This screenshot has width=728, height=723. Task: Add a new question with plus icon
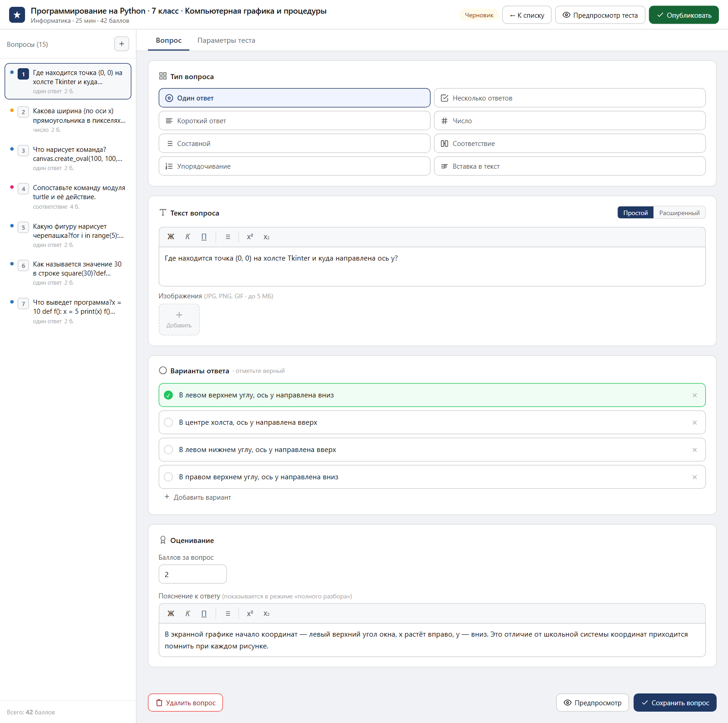(x=121, y=44)
